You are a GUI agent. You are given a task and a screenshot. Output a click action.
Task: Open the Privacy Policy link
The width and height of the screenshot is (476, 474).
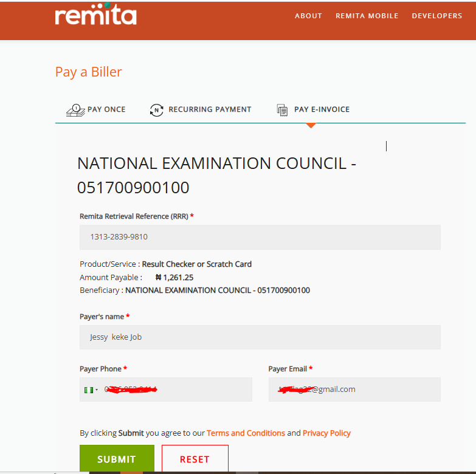(x=326, y=433)
